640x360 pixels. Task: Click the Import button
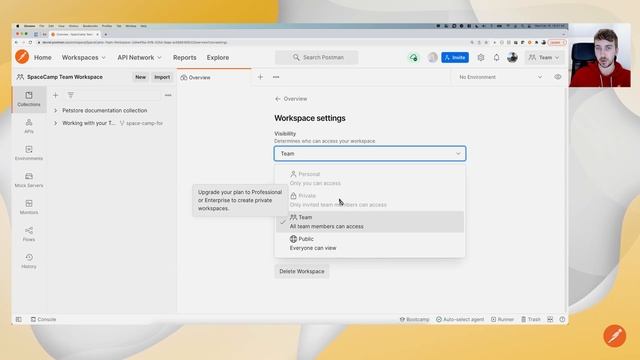pyautogui.click(x=162, y=77)
